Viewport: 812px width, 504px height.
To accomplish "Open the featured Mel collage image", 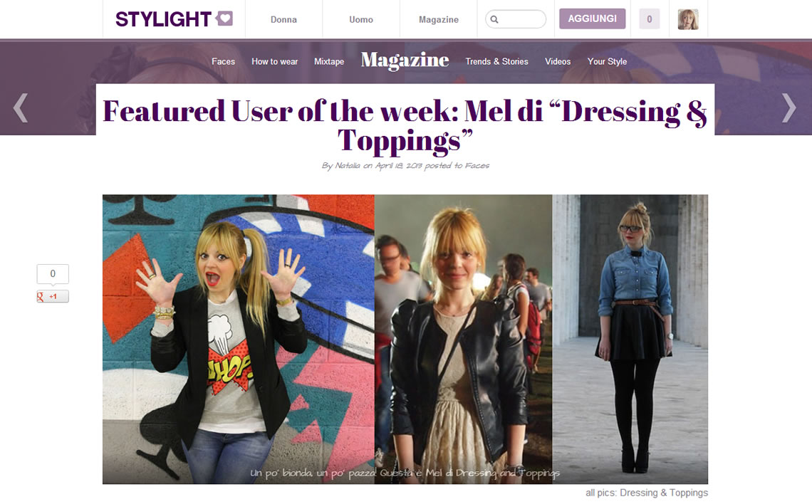I will pos(405,340).
